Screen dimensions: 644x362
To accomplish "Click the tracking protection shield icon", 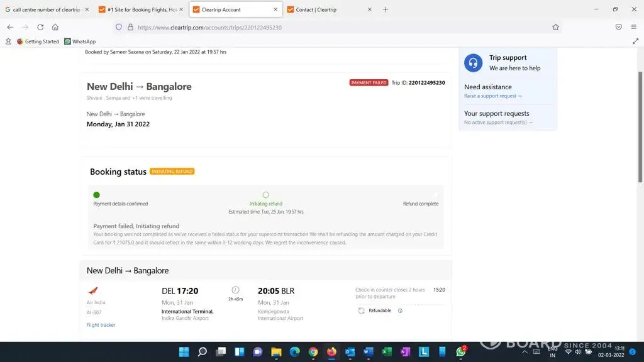I will point(119,27).
